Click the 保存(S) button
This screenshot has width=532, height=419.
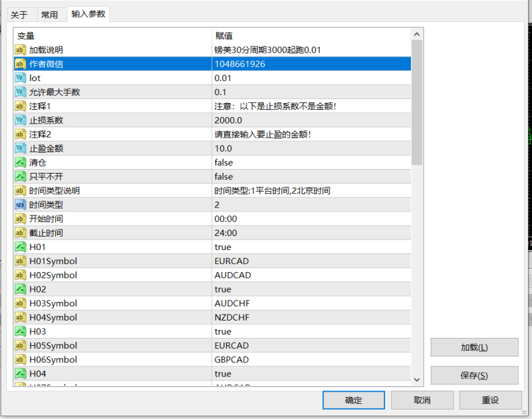coord(473,375)
